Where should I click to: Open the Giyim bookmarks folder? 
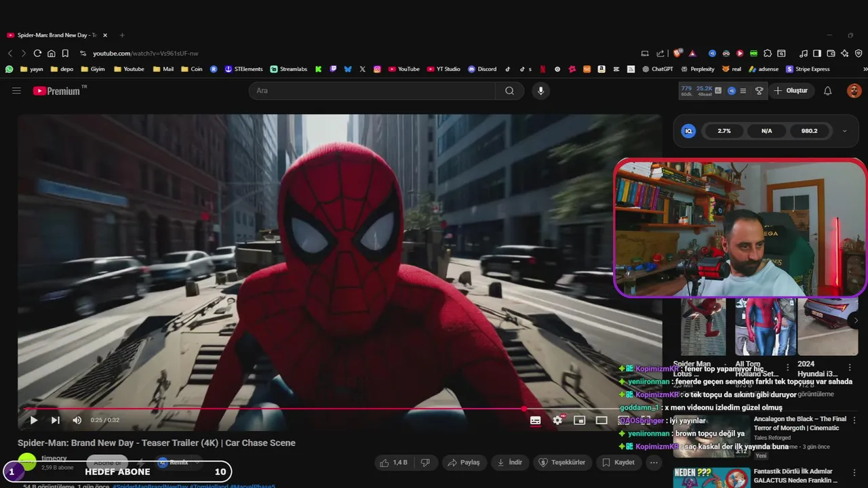coord(93,69)
